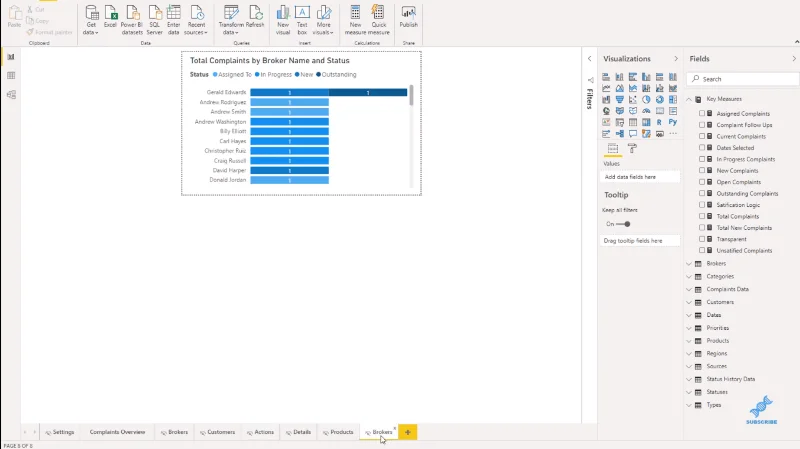The height and width of the screenshot is (449, 800).
Task: Click the New visual ribbon button
Action: coord(283,19)
